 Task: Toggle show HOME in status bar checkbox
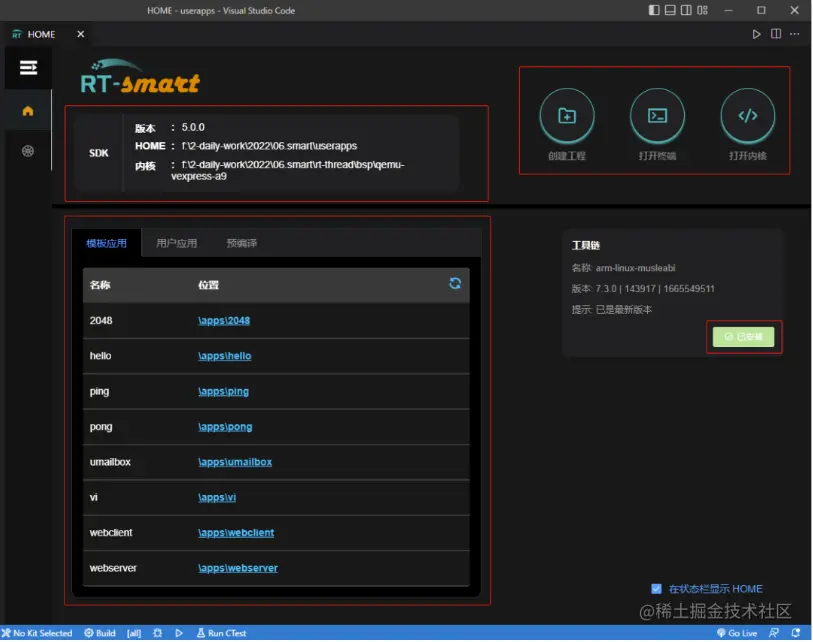[x=656, y=589]
